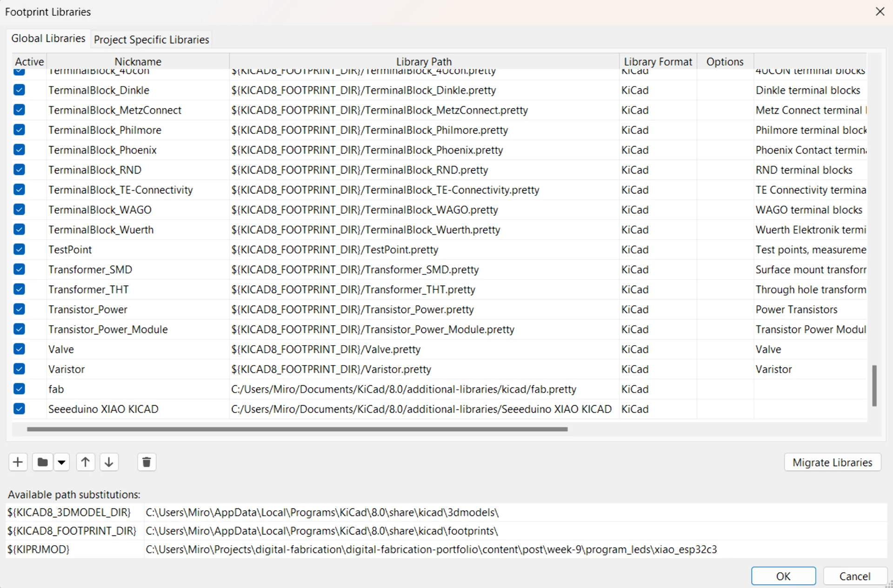Click the move row up arrow

85,462
